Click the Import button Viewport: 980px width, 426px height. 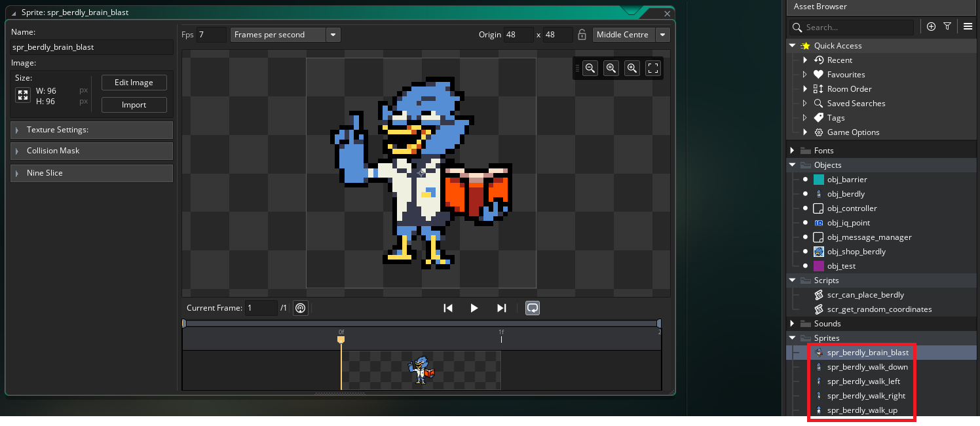(x=134, y=105)
